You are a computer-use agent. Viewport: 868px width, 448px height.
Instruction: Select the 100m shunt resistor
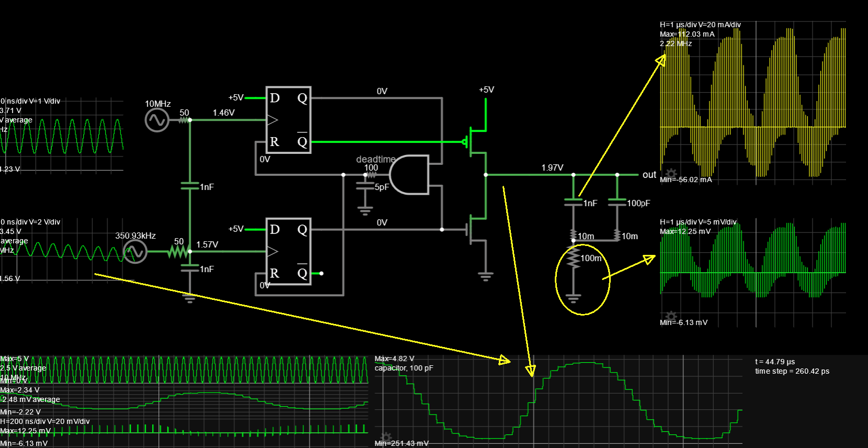point(574,258)
